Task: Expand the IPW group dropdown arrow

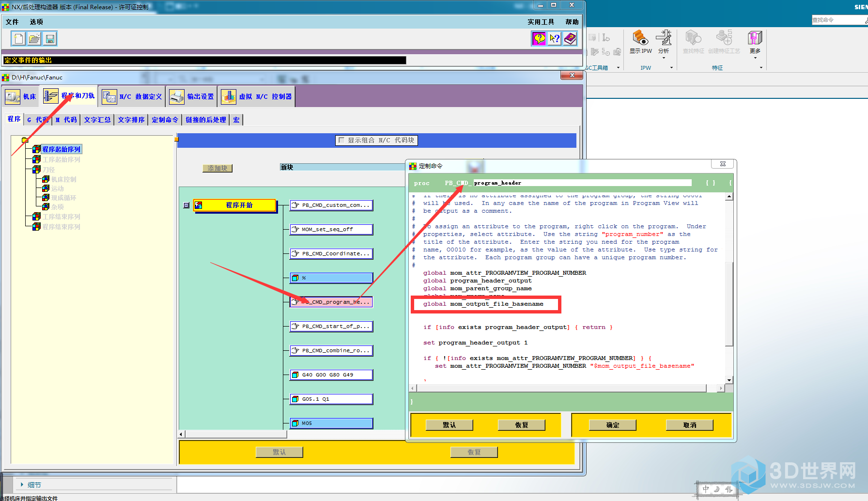Action: click(x=671, y=68)
